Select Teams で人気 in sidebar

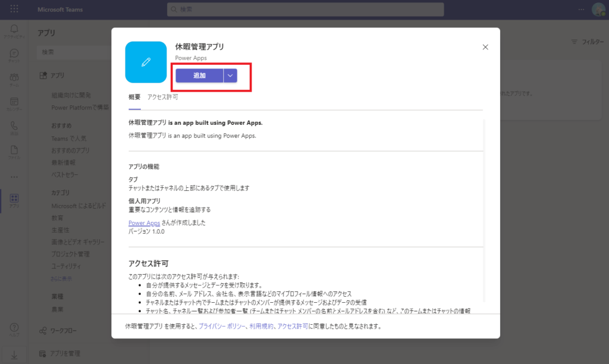(69, 139)
